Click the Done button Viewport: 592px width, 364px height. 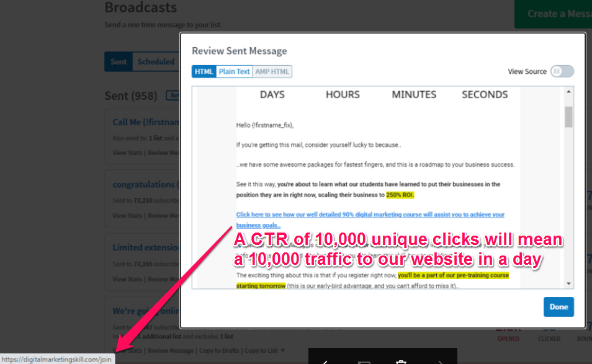pos(558,307)
